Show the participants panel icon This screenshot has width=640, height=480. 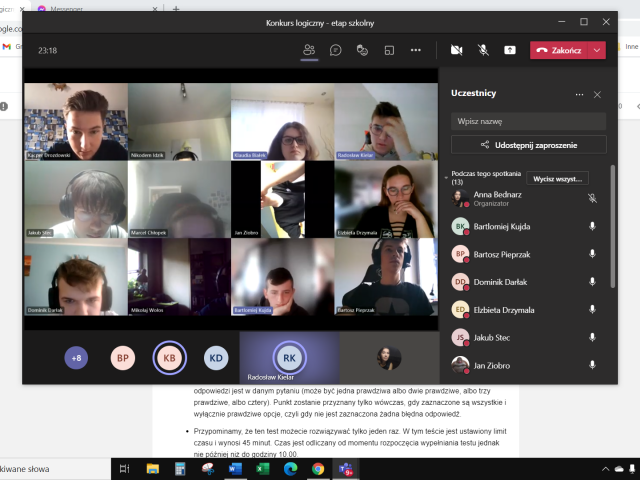pyautogui.click(x=309, y=50)
